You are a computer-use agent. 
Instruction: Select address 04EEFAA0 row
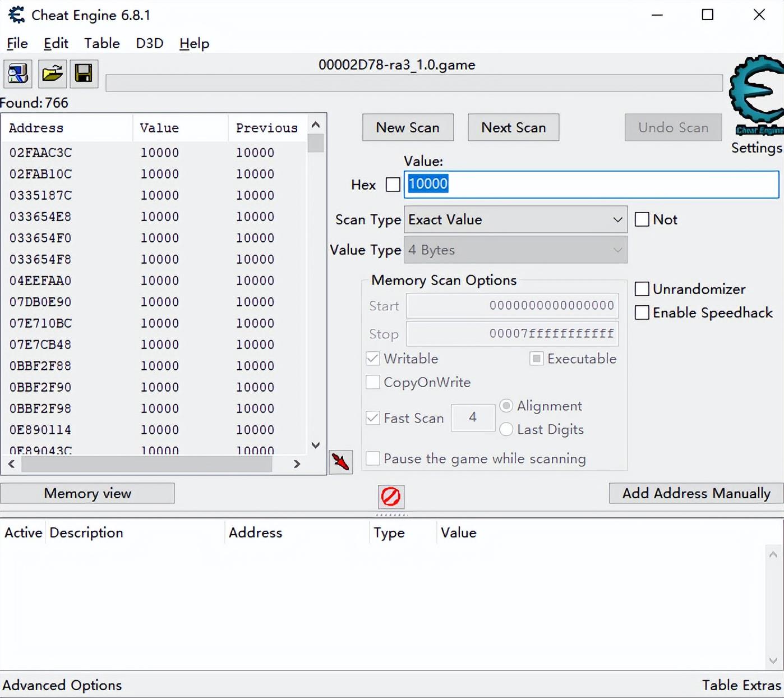click(x=154, y=281)
